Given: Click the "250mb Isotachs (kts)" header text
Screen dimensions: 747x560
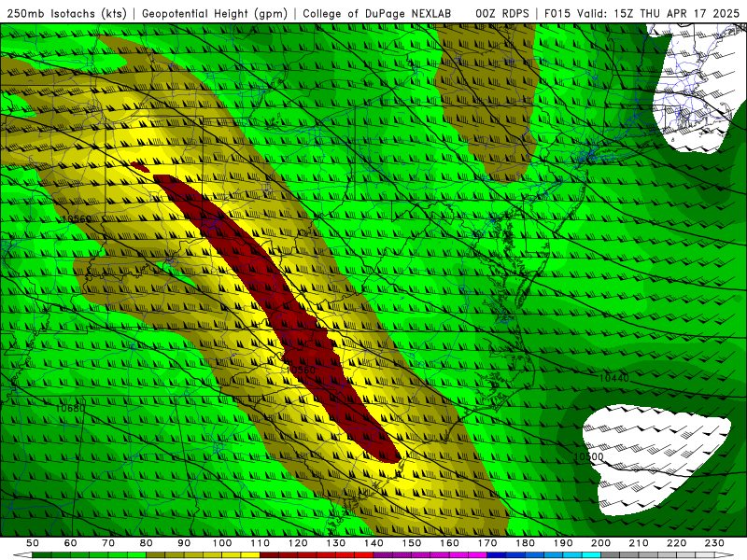Looking at the screenshot, I should pos(66,14).
